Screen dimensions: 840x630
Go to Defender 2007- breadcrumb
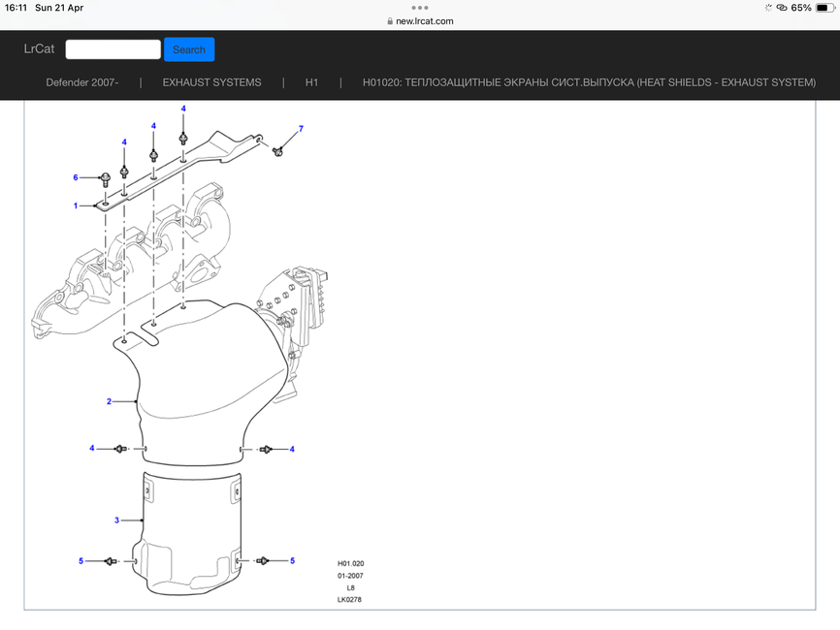(x=82, y=82)
